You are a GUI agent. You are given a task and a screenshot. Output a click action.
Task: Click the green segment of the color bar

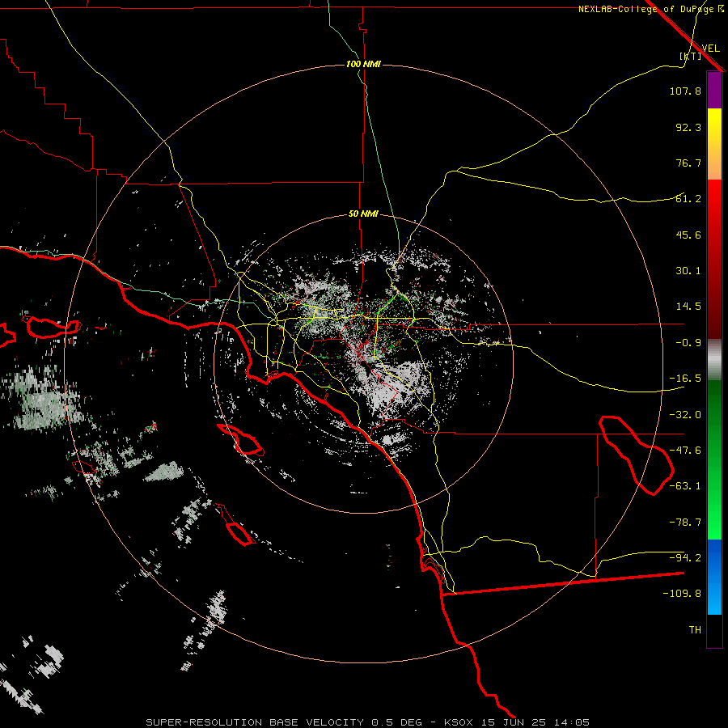pos(714,459)
